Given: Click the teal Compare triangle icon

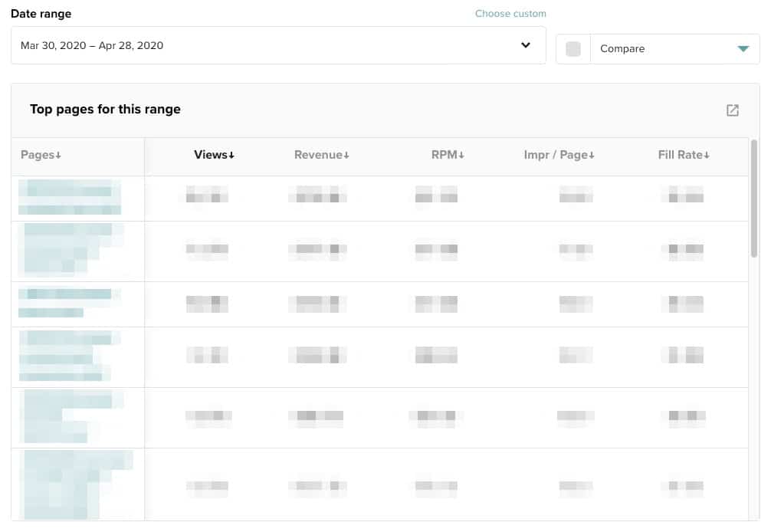Looking at the screenshot, I should click(x=743, y=48).
